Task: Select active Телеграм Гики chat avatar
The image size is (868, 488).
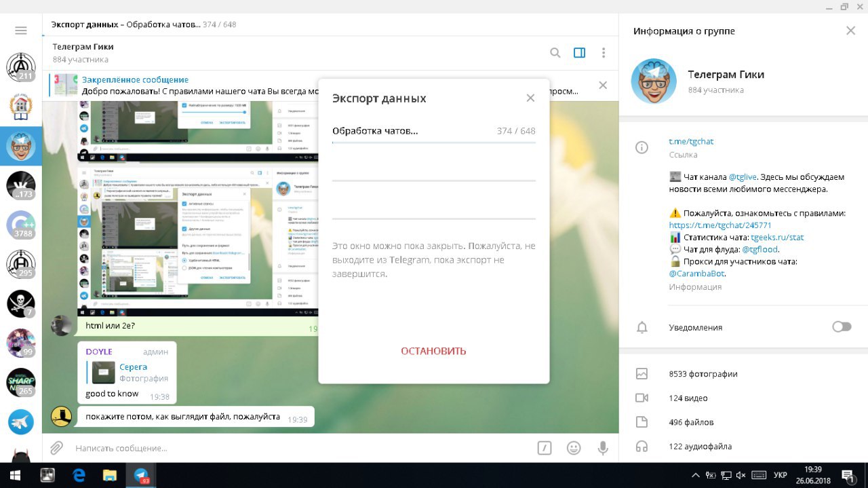Action: coord(21,146)
